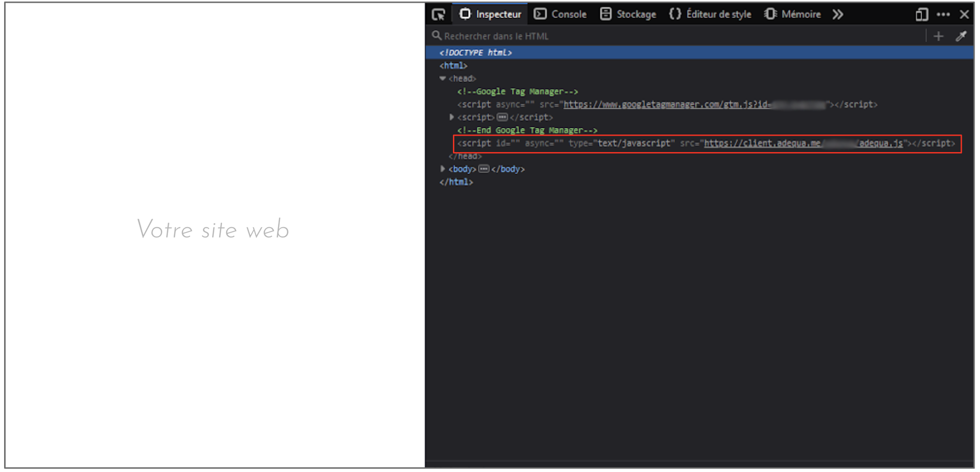The height and width of the screenshot is (472, 980).
Task: Select the <body> tag label
Action: click(x=462, y=169)
